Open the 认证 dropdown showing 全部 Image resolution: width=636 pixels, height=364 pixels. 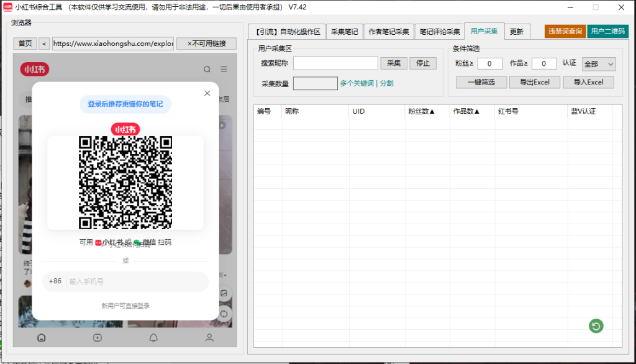(598, 64)
